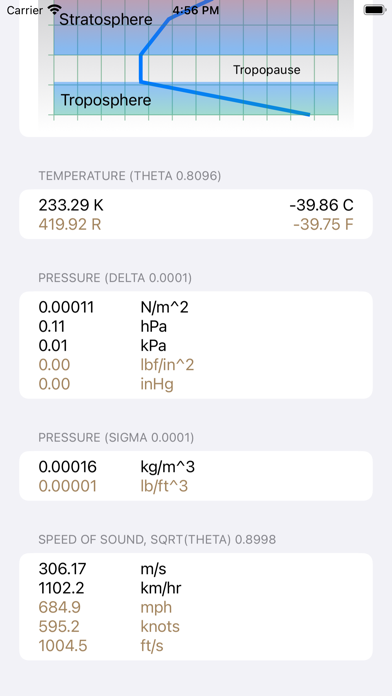Tap the 419.92 R Rankine value
Screen dimensions: 392x696
(70, 225)
